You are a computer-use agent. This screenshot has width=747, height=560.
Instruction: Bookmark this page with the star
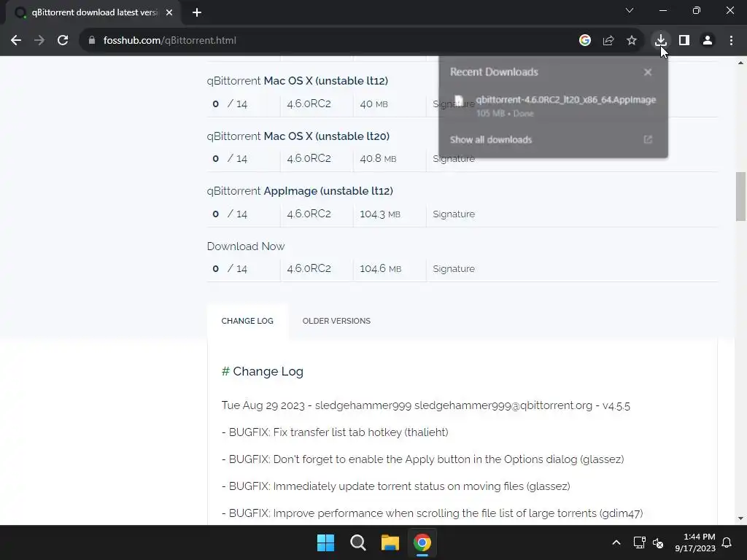pyautogui.click(x=632, y=41)
